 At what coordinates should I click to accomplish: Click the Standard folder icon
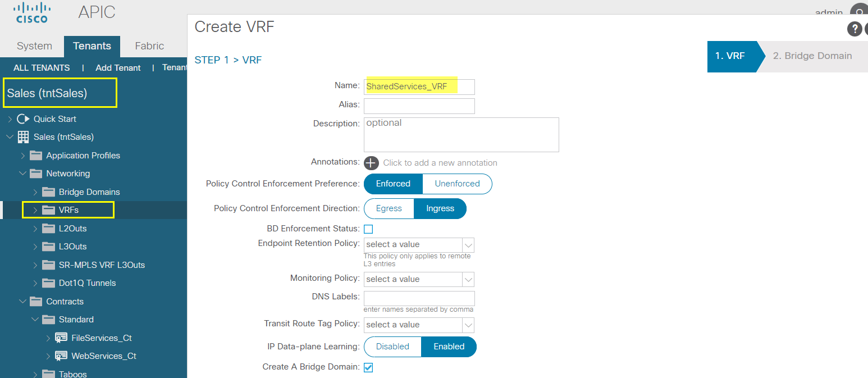[49, 319]
